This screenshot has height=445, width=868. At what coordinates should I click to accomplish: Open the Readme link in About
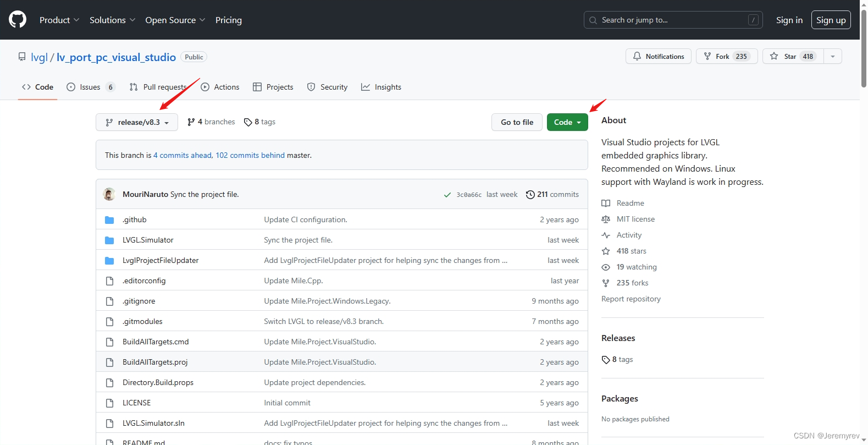[623, 203]
